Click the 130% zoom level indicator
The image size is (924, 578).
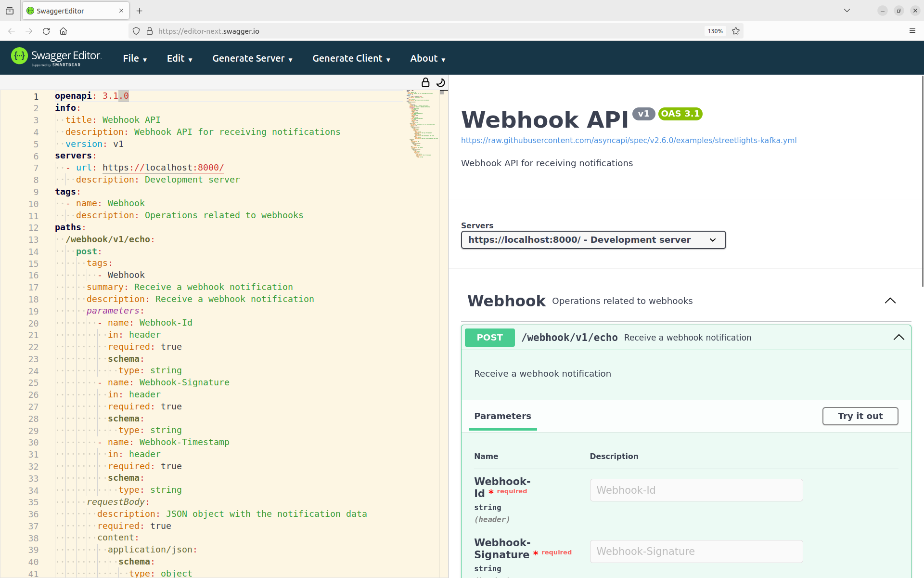pos(715,31)
